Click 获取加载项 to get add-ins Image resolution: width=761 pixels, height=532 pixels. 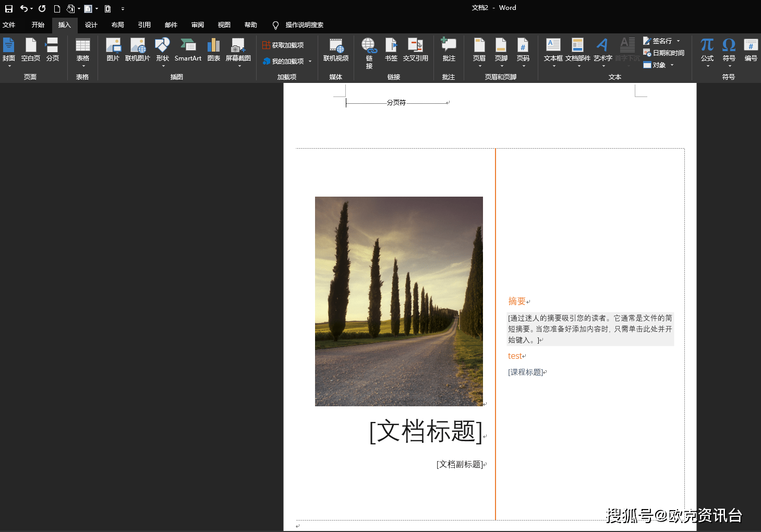point(283,45)
